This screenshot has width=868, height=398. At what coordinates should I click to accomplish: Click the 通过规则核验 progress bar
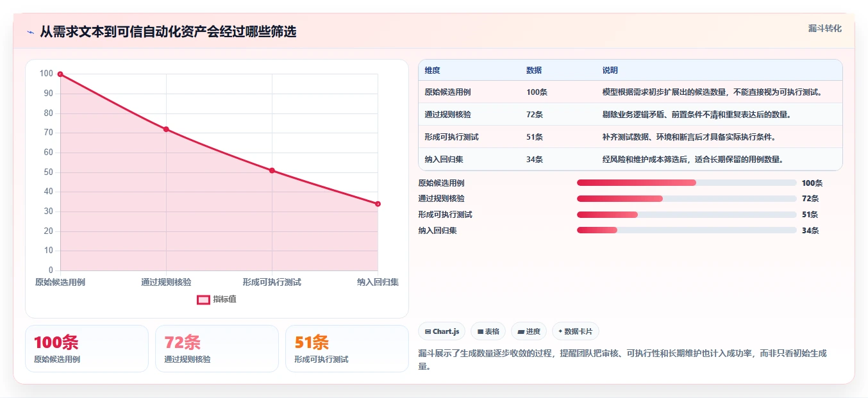click(x=687, y=199)
